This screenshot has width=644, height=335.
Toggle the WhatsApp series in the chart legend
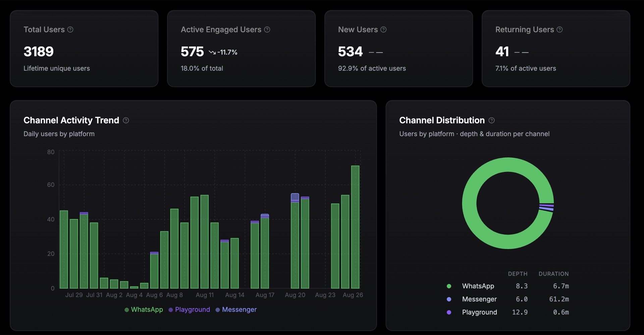point(144,310)
